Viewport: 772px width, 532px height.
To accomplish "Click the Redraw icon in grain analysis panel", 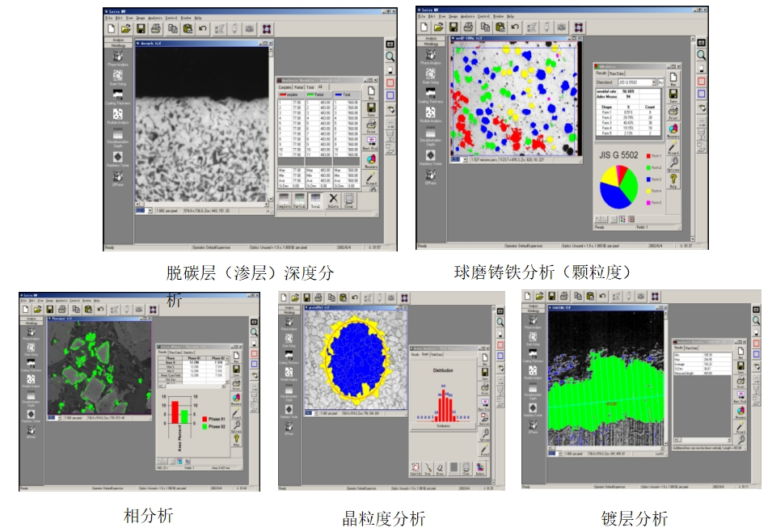I will click(480, 469).
